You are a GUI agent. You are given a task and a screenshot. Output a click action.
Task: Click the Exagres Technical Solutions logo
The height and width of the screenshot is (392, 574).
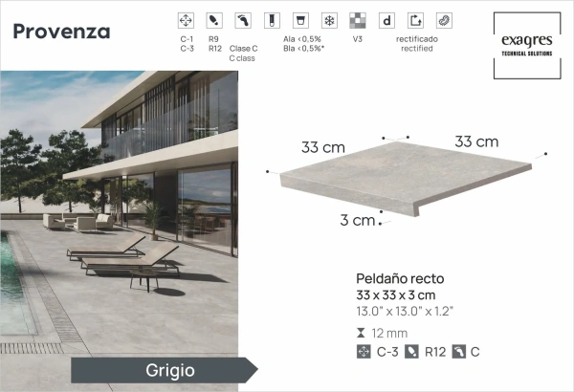coord(524,37)
